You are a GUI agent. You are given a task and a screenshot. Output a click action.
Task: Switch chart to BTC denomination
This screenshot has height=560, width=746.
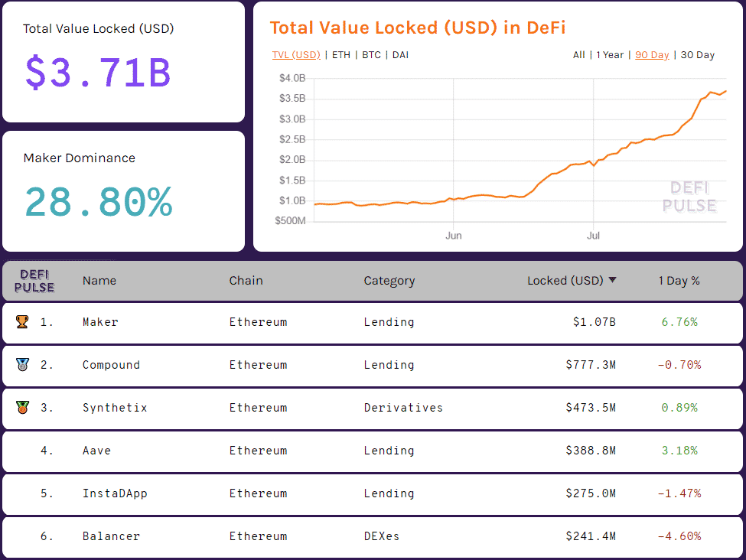[371, 55]
